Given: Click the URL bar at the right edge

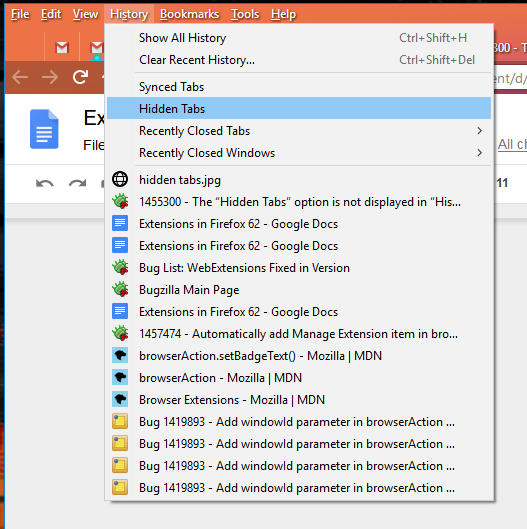Looking at the screenshot, I should 510,79.
